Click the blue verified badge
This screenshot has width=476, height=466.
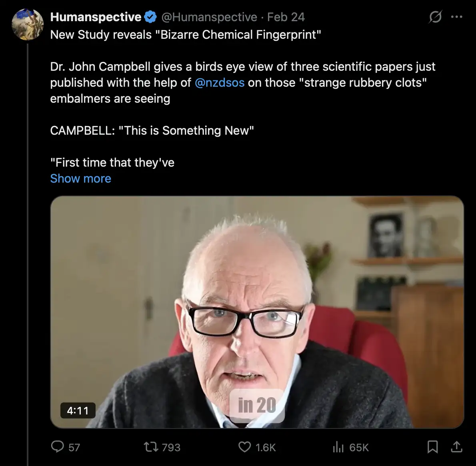pyautogui.click(x=150, y=17)
